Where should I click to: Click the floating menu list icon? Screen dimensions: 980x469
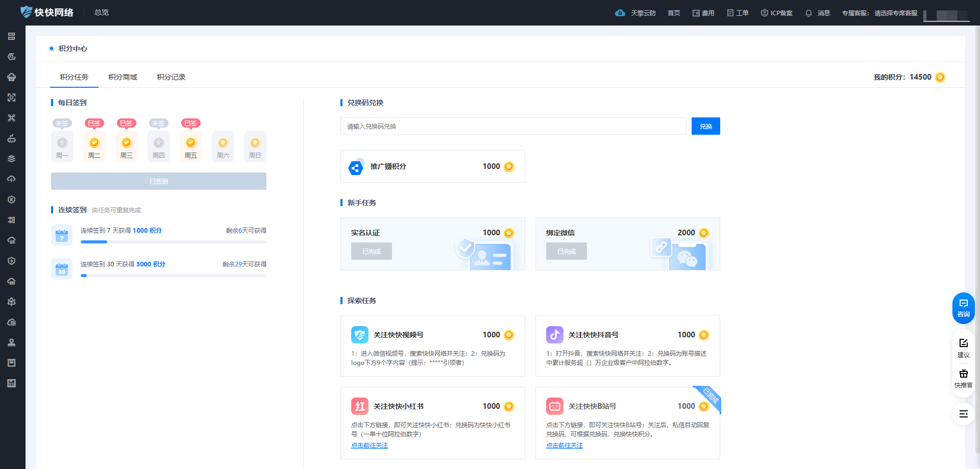(963, 414)
